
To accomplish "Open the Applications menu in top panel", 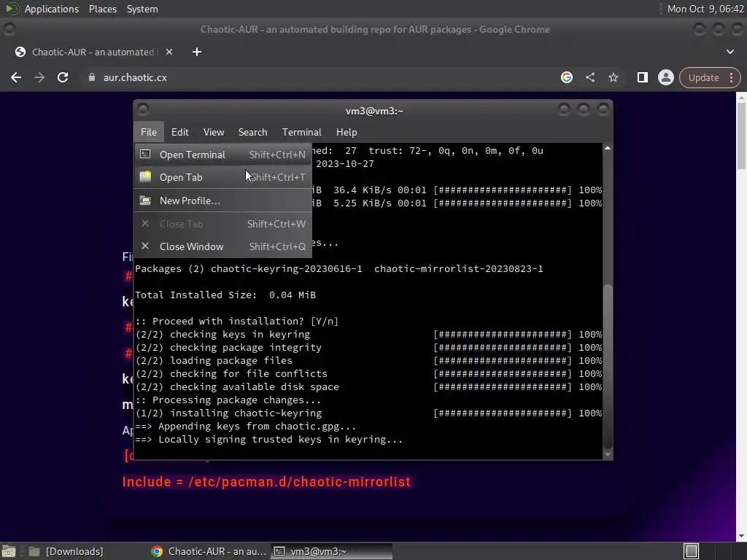I will pos(52,9).
